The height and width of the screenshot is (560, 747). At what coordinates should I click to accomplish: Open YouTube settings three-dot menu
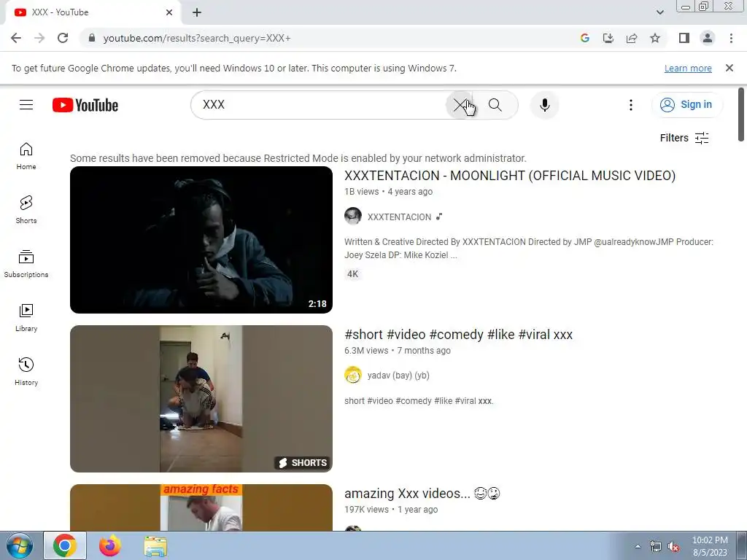pos(631,105)
